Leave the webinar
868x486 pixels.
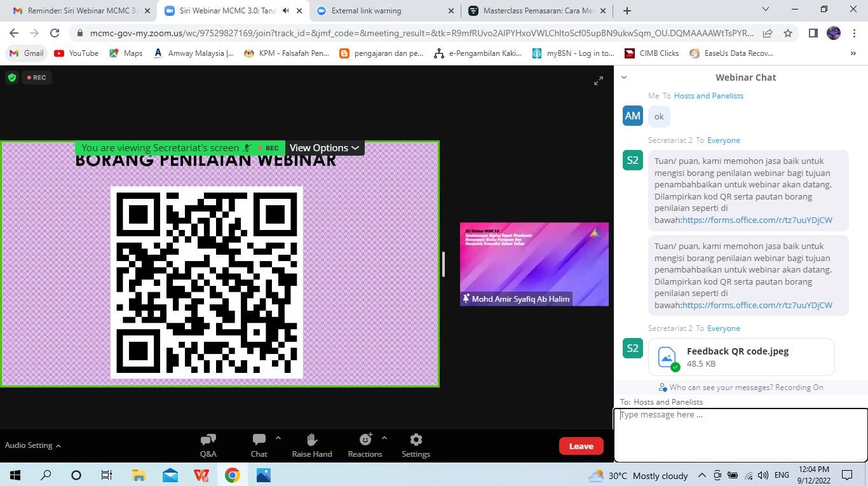coord(581,446)
